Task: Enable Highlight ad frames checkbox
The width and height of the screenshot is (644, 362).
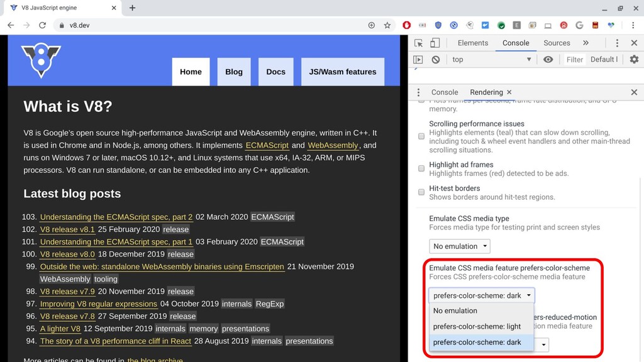Action: pos(421,168)
